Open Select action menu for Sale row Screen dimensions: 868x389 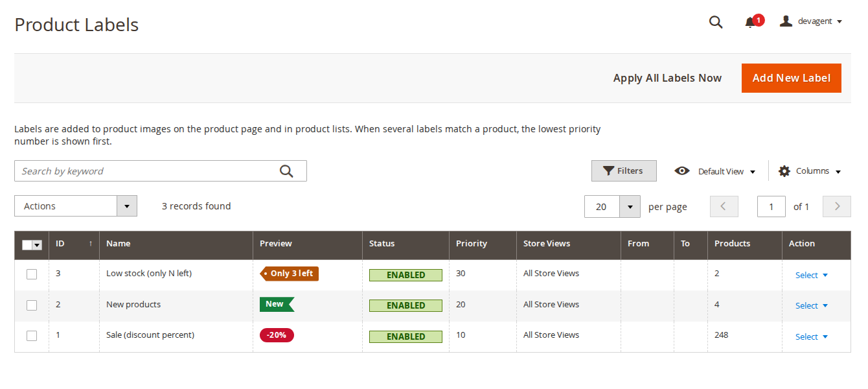click(812, 336)
